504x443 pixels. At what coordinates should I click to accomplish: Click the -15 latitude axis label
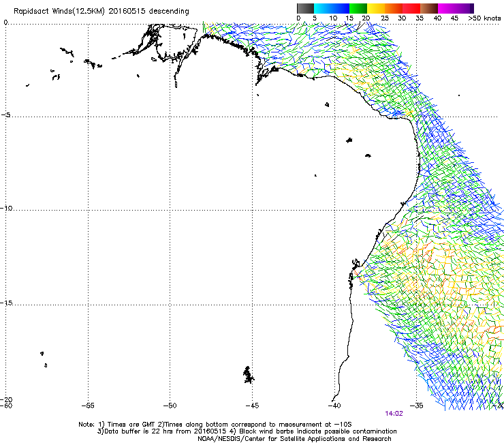pyautogui.click(x=6, y=303)
